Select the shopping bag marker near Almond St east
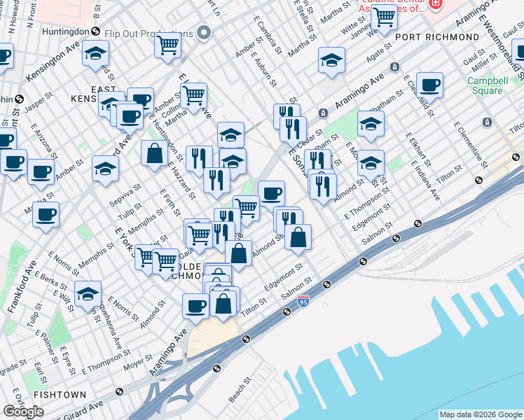Viewport: 524px width, 420px height. click(x=298, y=239)
